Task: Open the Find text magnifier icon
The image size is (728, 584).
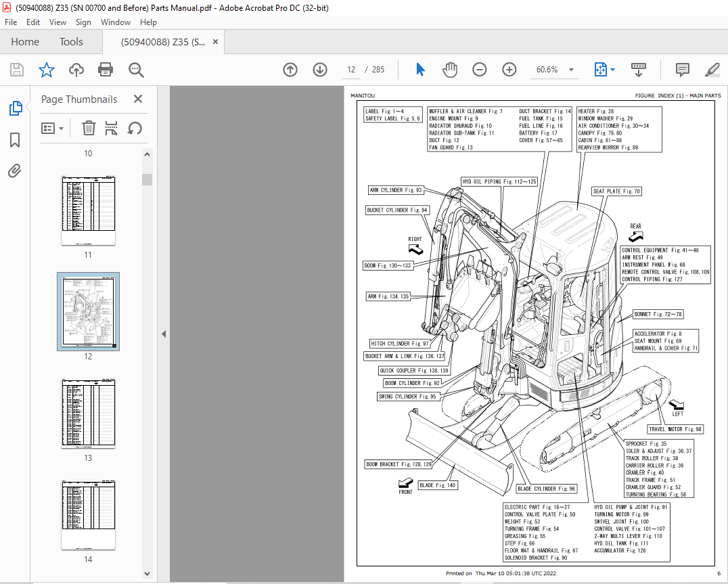Action: 135,70
